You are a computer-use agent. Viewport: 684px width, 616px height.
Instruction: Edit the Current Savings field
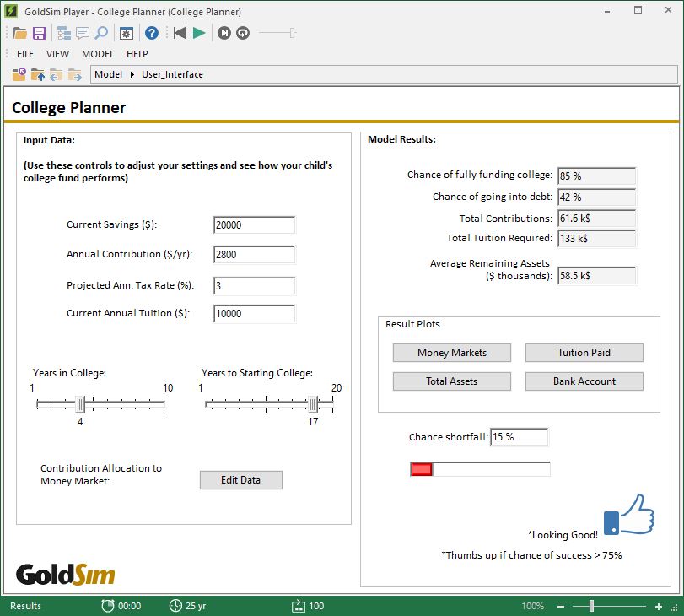[255, 225]
